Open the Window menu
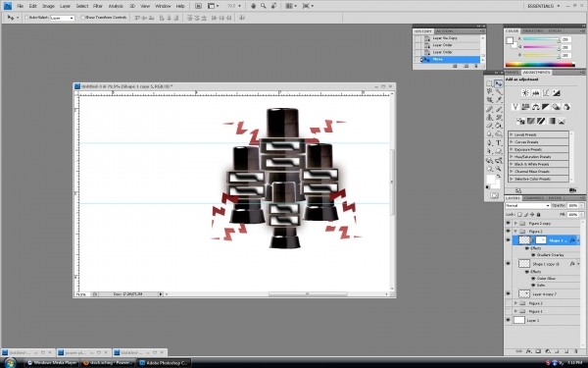 click(163, 6)
